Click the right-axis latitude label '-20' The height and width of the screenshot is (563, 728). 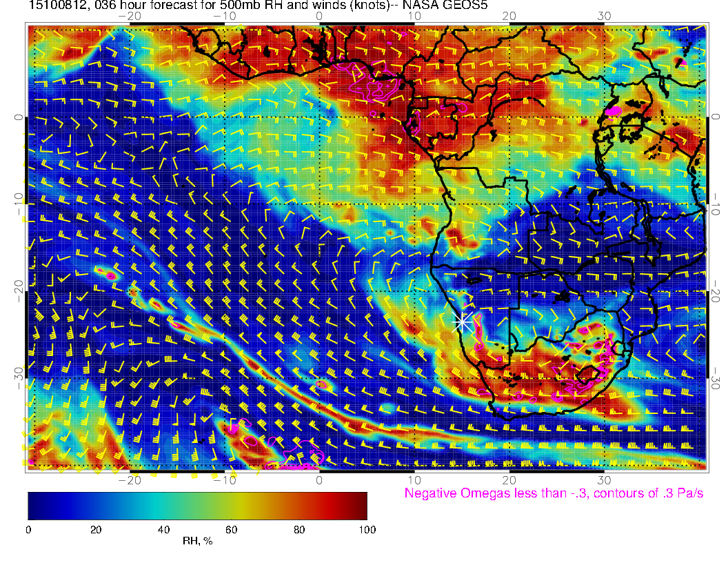coord(716,290)
